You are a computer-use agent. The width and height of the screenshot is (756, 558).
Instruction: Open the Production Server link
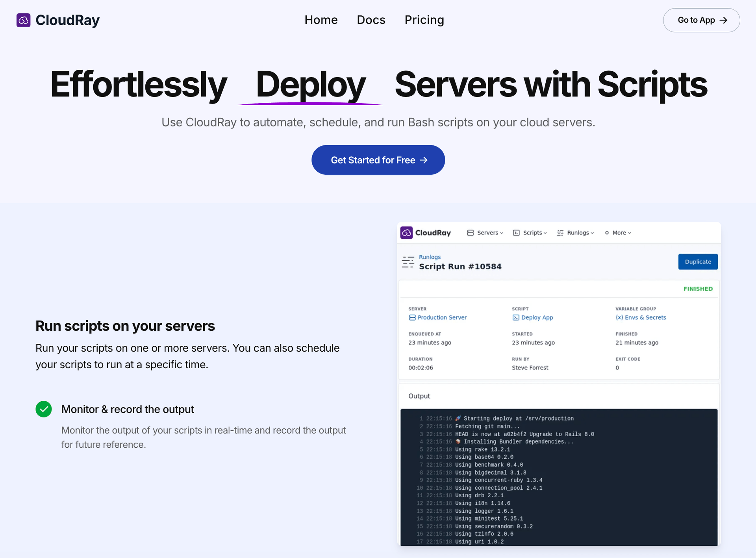coord(442,317)
